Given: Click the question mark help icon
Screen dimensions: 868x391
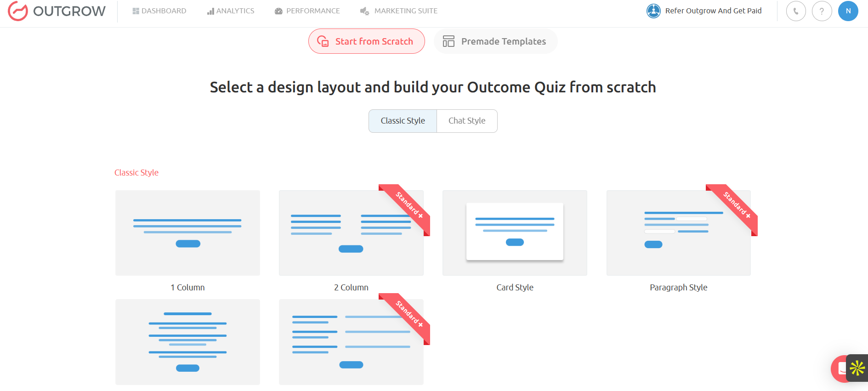Looking at the screenshot, I should pyautogui.click(x=822, y=11).
